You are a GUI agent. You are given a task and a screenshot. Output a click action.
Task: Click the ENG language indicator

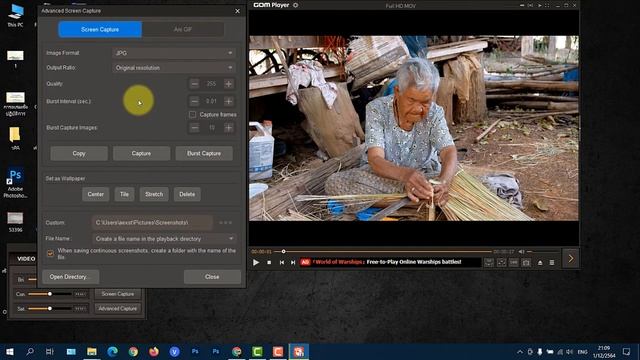coord(582,352)
